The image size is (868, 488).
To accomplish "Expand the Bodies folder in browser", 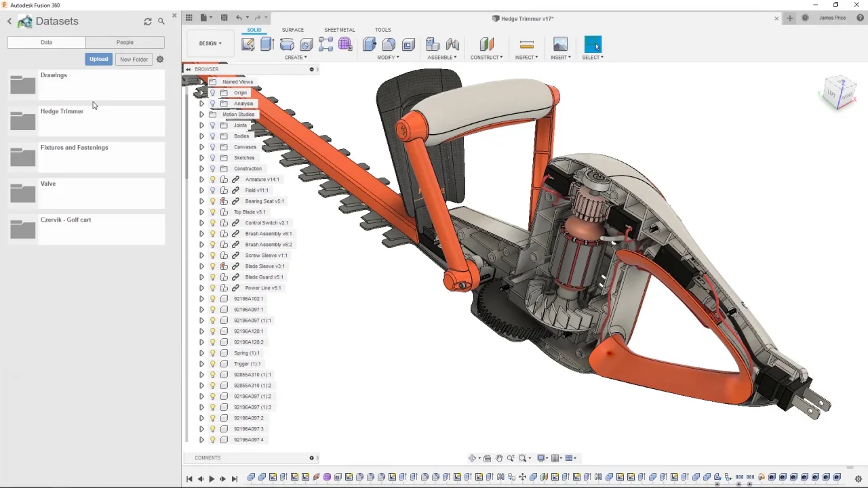I will click(x=201, y=136).
